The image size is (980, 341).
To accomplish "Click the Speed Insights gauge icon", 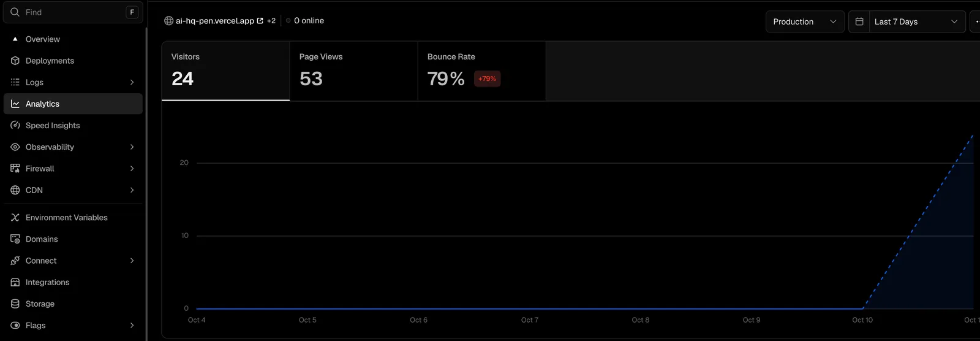I will (x=15, y=125).
